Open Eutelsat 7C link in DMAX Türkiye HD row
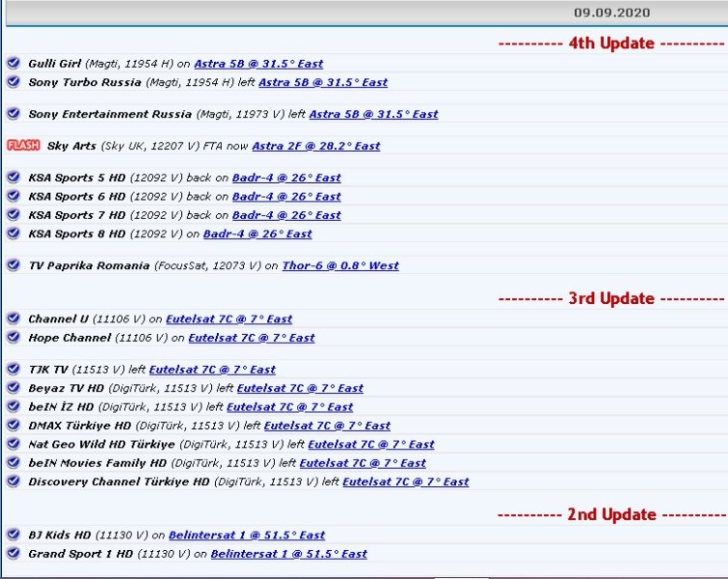 click(x=327, y=426)
